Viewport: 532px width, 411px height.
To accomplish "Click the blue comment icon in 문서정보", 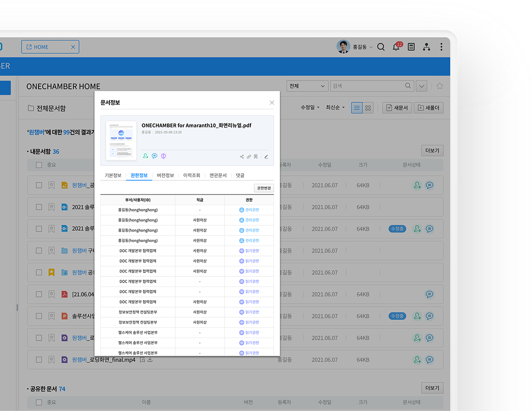I will (x=154, y=156).
